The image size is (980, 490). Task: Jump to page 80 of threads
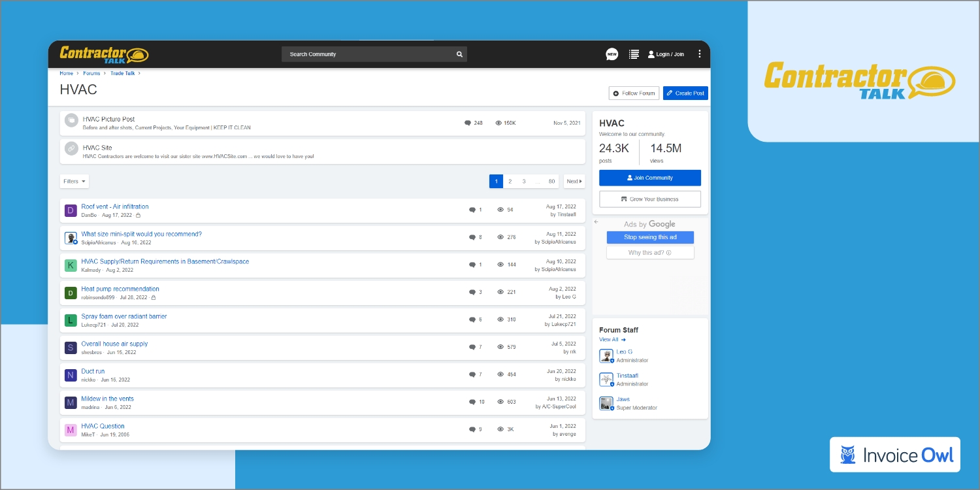551,181
